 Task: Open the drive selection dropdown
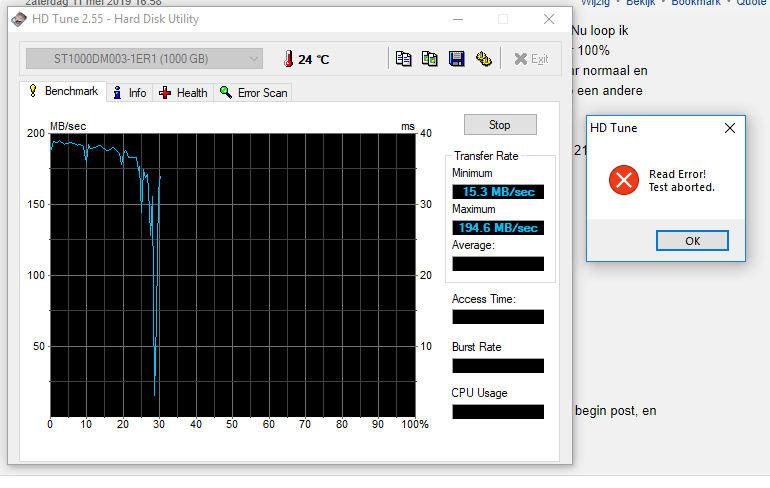click(x=144, y=59)
